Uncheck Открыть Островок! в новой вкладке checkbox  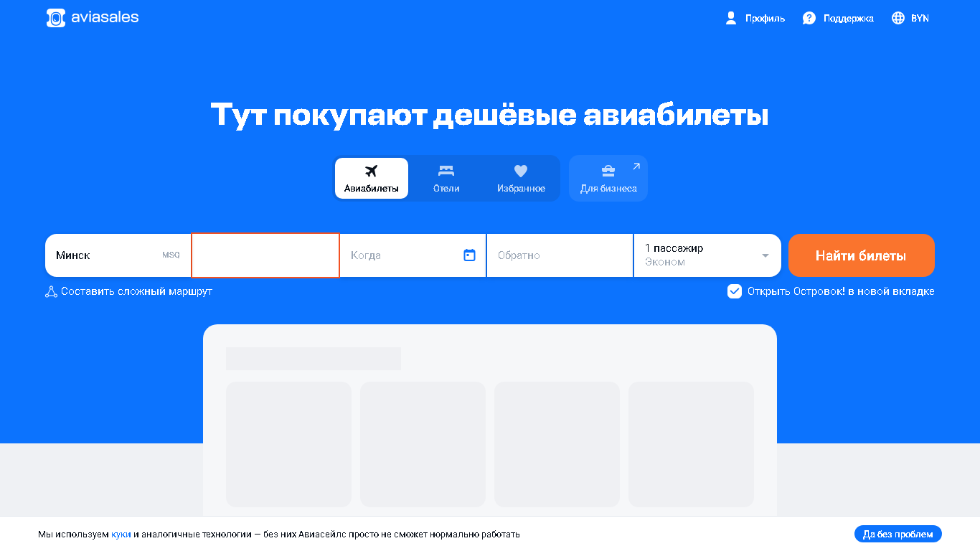click(735, 291)
